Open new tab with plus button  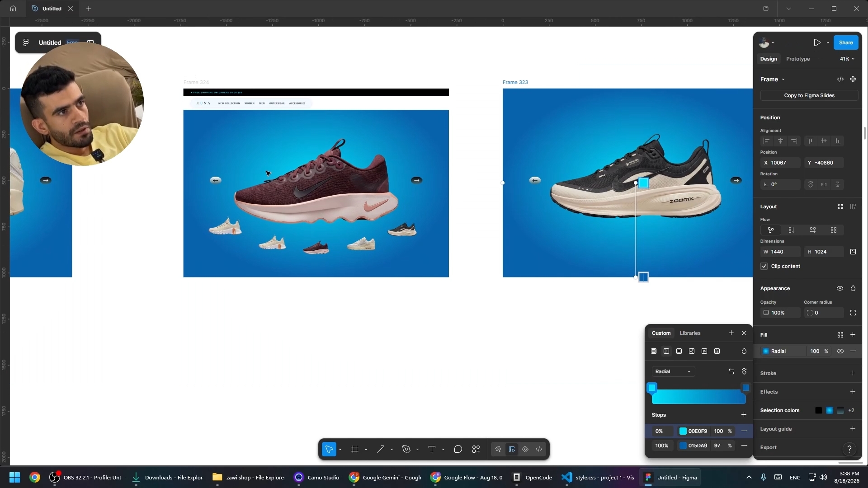(x=89, y=9)
